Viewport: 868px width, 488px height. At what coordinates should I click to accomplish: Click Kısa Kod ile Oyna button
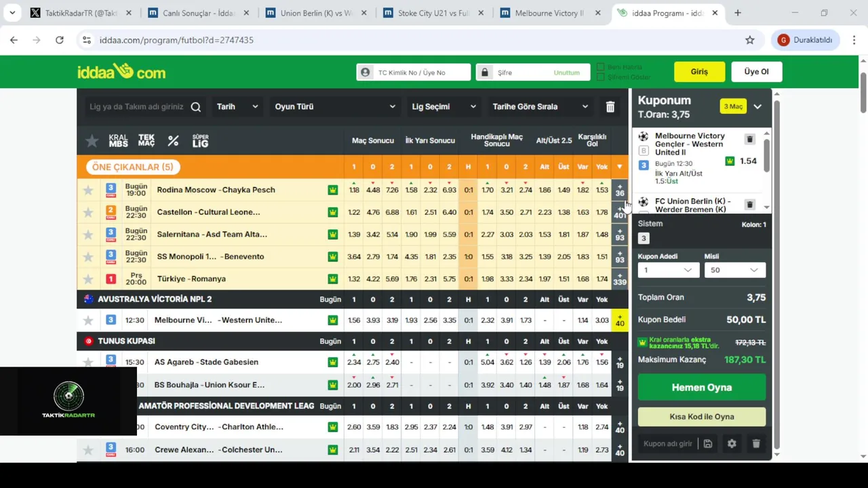[702, 417]
